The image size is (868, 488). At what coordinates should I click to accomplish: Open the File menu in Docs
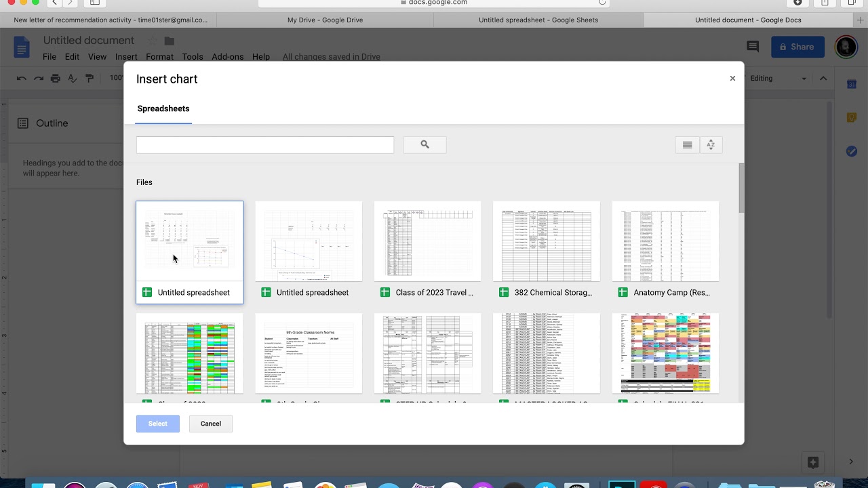pyautogui.click(x=50, y=57)
